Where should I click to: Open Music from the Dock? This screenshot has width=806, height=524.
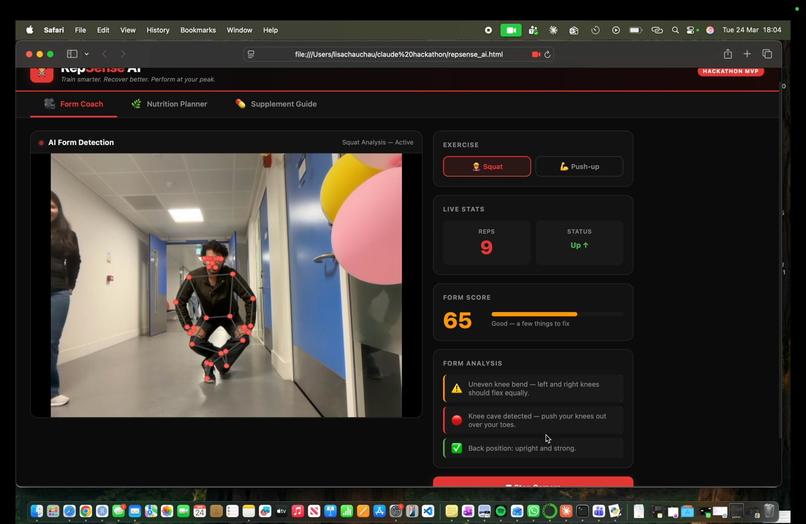coord(298,511)
